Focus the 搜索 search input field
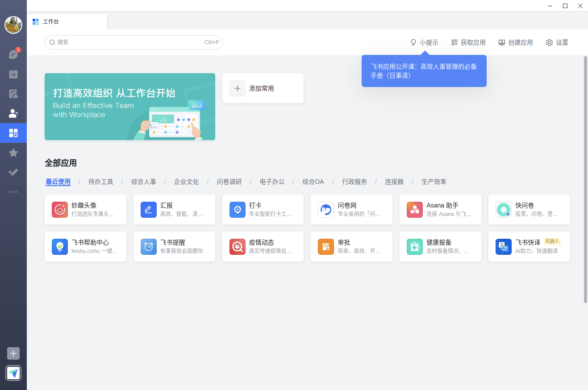 pos(134,42)
